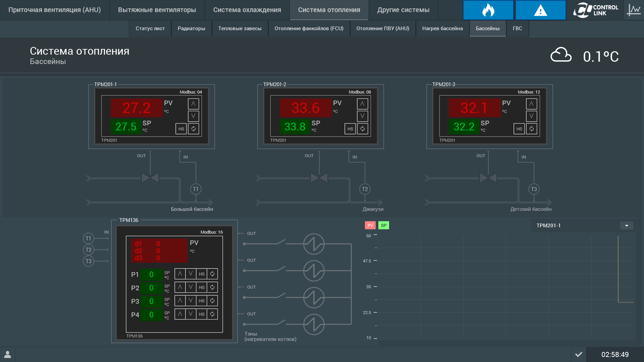Switch to Приточная вентиляция (AHU) tab
Screen dimensions: 644x362
pos(55,10)
